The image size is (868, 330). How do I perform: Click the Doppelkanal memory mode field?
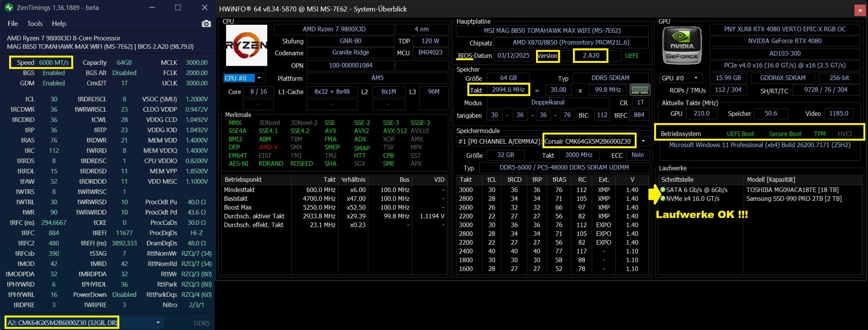point(547,103)
